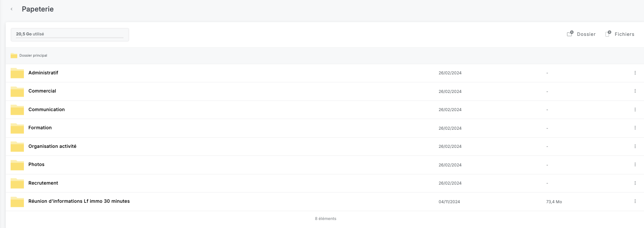
Task: Click the Papeterie page title
Action: coord(38,9)
